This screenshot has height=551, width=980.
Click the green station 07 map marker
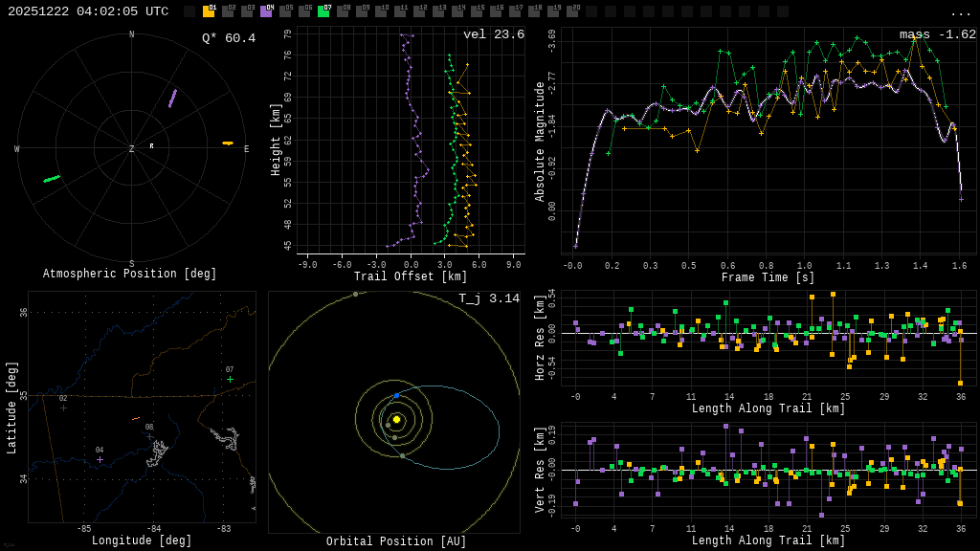(230, 380)
